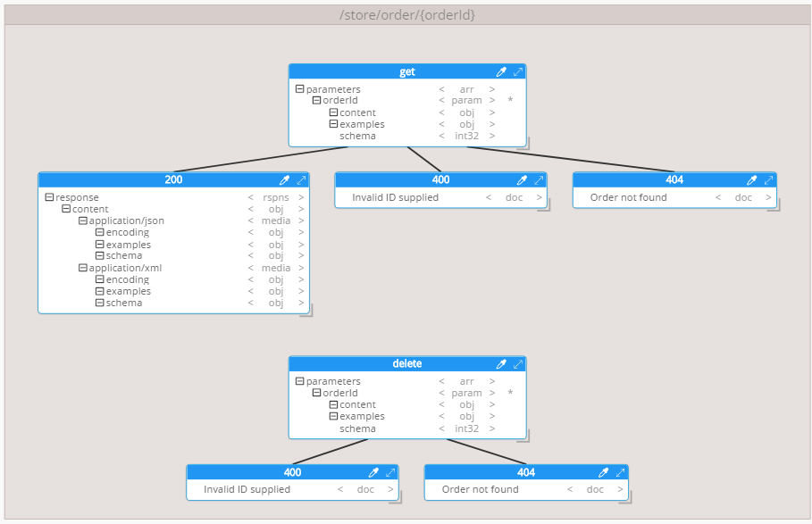Collapse parameters in the get node
Viewport: 812px width, 524px height.
(x=300, y=89)
